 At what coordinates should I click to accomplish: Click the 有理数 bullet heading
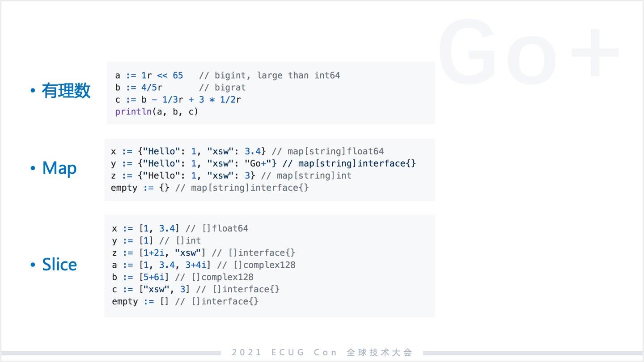click(66, 91)
